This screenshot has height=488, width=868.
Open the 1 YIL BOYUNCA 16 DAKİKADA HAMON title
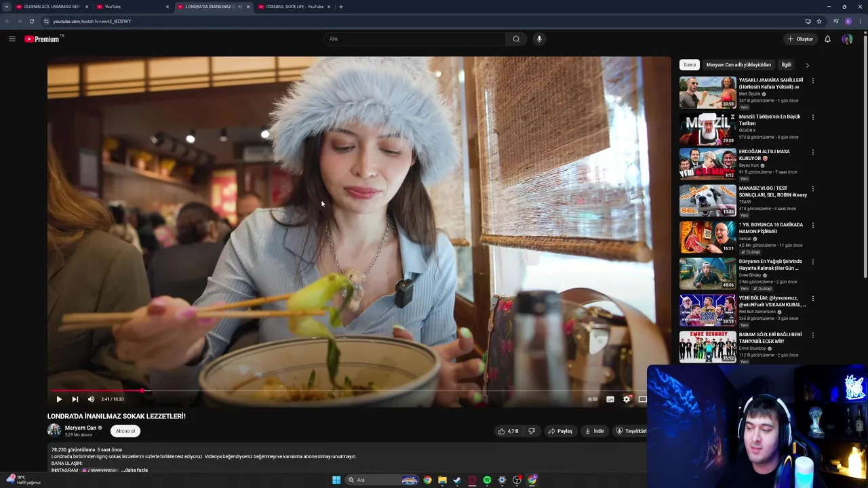tap(771, 228)
